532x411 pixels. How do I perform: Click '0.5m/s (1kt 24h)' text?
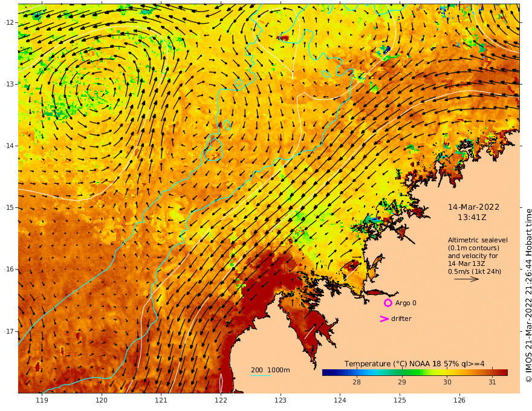coord(475,271)
